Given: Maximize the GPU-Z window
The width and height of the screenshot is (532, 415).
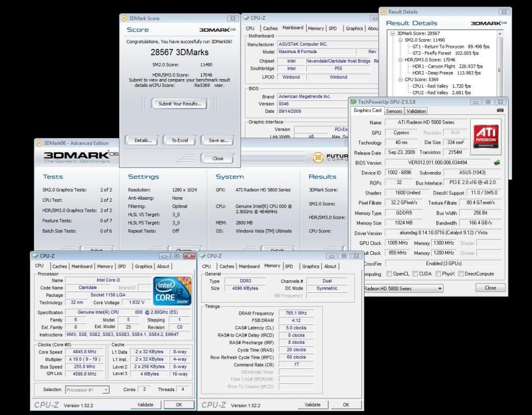Looking at the screenshot, I should (x=488, y=102).
